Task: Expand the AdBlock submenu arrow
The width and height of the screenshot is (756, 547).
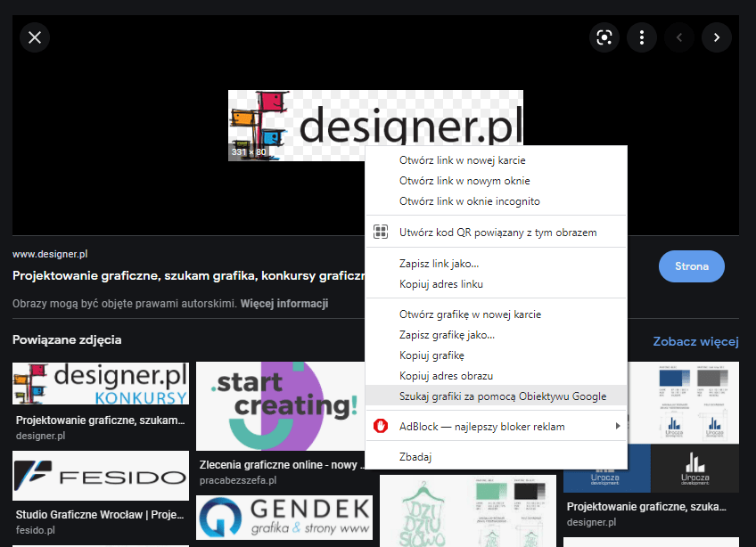Action: (617, 427)
